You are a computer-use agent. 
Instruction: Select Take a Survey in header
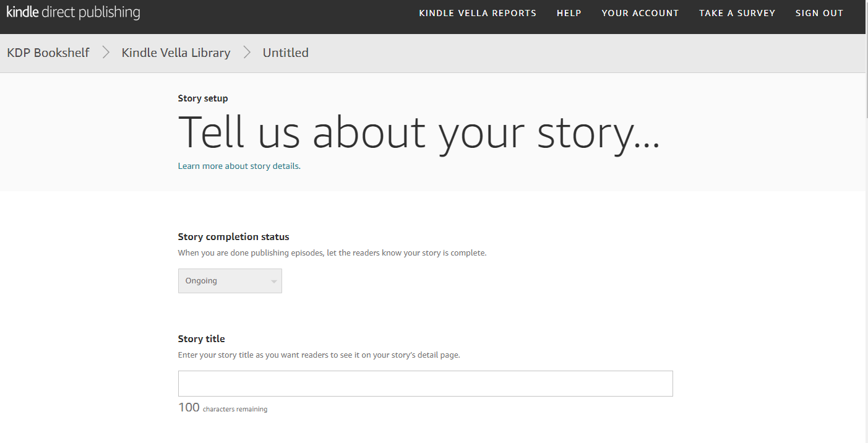coord(737,13)
